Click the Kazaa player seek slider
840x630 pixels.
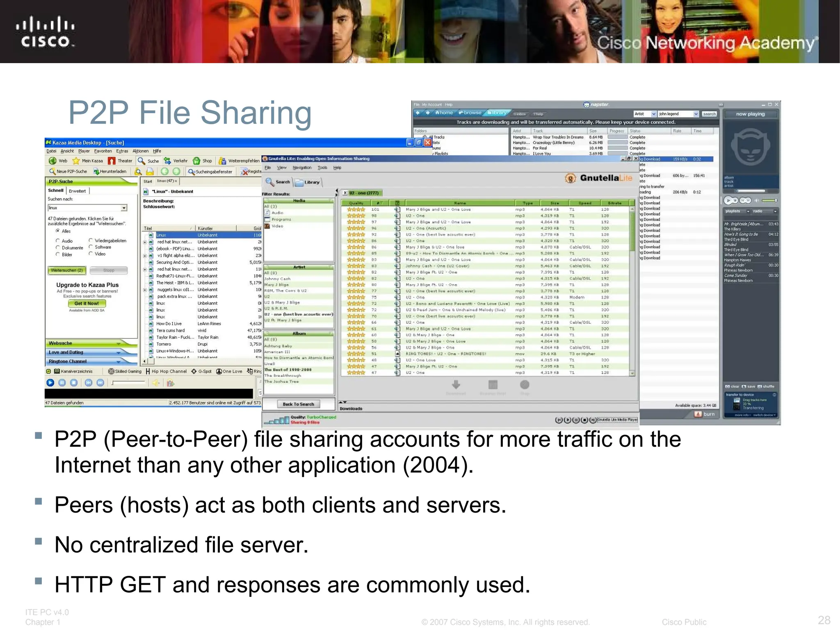click(129, 383)
